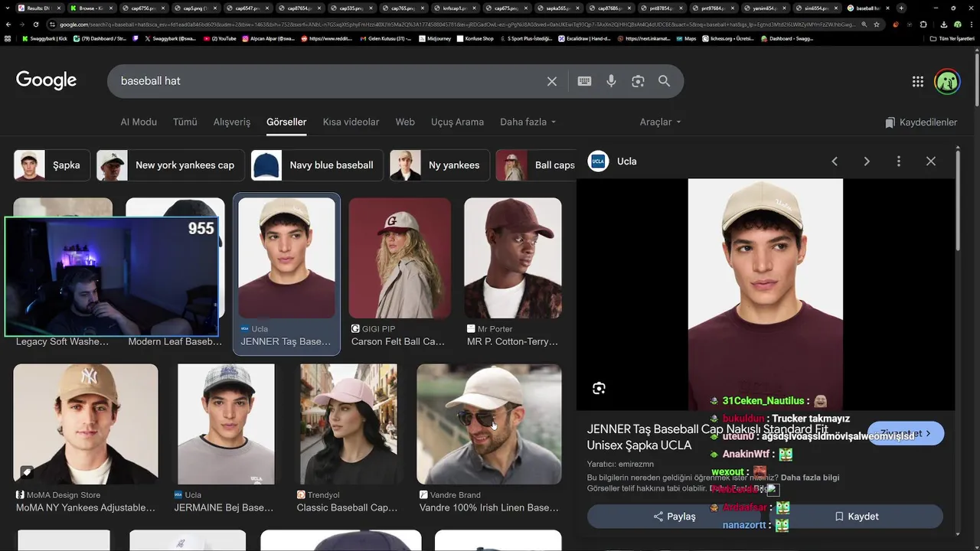
Task: Open the tab search dropdown arrow
Action: [x=6, y=8]
